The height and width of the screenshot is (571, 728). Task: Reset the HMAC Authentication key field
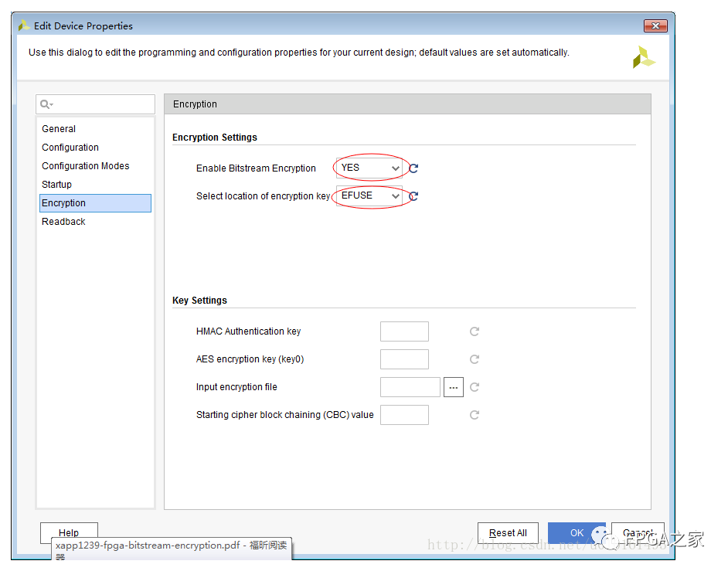474,331
